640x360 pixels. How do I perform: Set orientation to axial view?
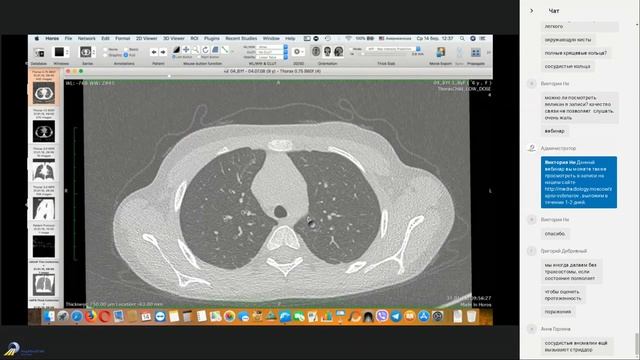click(316, 51)
